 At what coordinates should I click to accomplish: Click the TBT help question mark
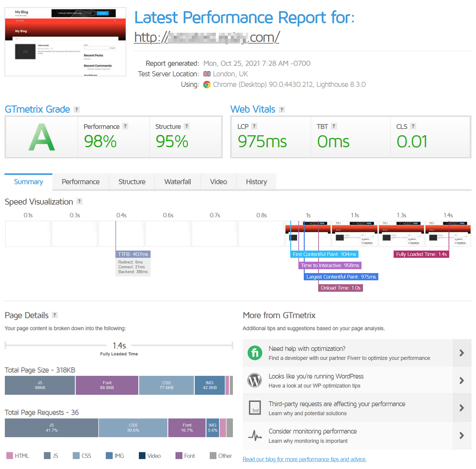click(334, 126)
